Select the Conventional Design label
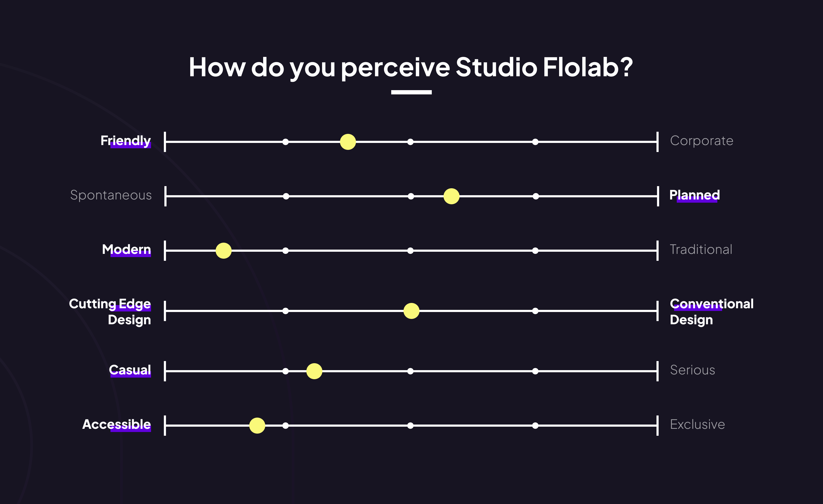This screenshot has height=504, width=823. point(711,311)
